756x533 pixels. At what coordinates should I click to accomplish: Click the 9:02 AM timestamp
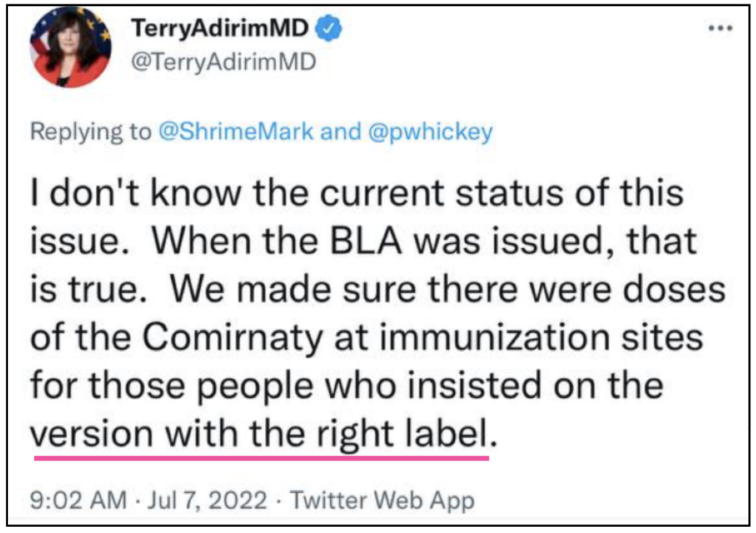tap(78, 500)
